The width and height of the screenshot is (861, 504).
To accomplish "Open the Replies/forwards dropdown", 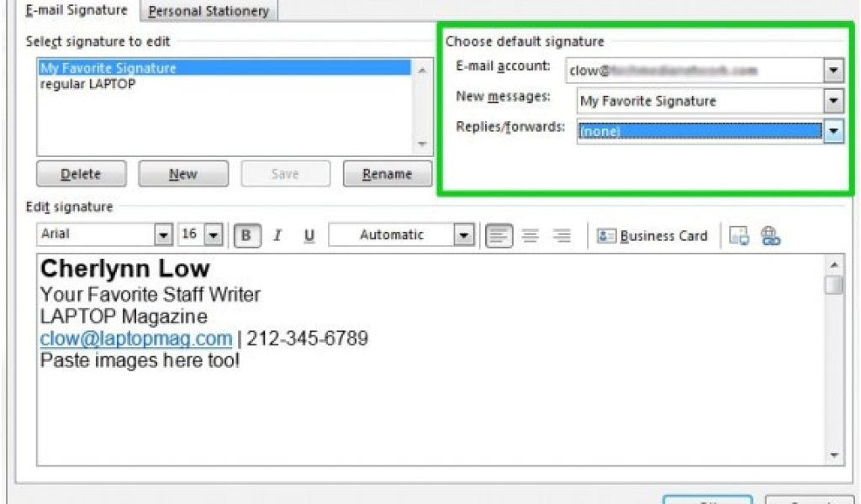I will [835, 132].
